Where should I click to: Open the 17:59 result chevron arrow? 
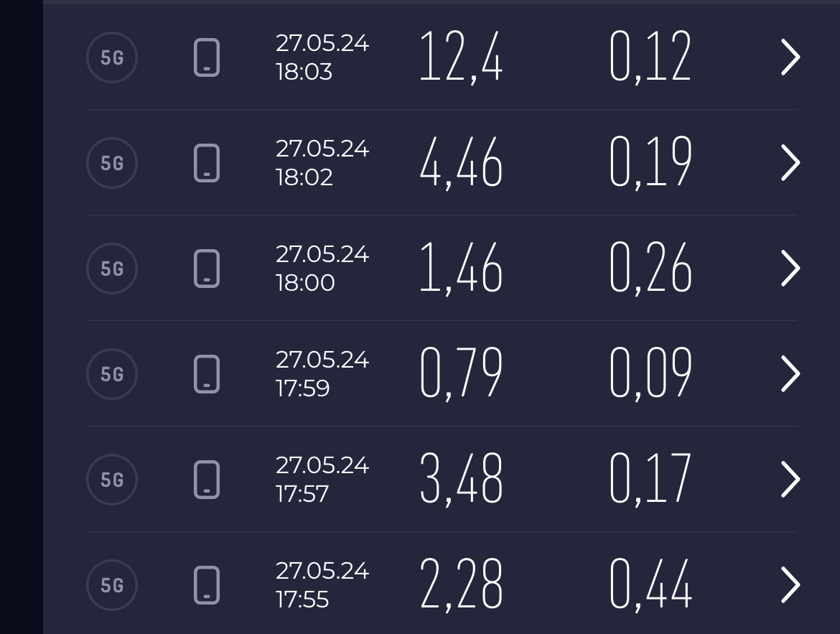(x=790, y=374)
